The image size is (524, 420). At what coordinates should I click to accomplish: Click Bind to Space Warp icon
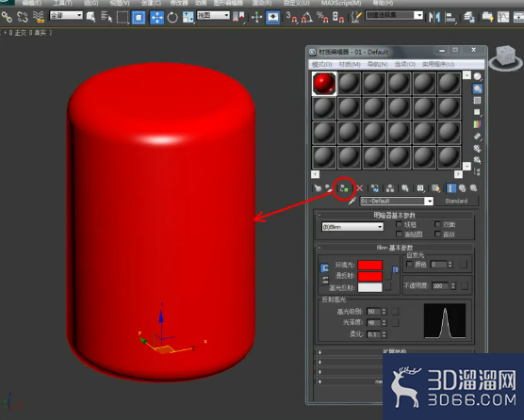click(x=39, y=17)
